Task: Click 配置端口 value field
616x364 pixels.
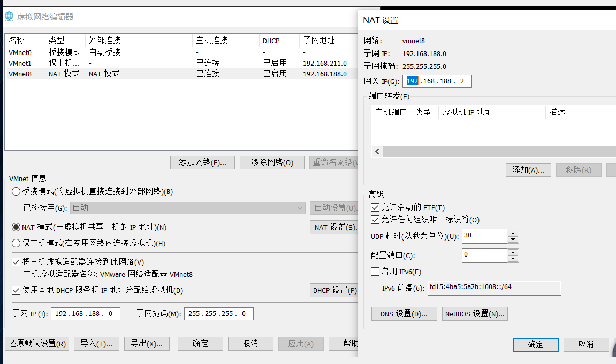Action: tap(485, 255)
